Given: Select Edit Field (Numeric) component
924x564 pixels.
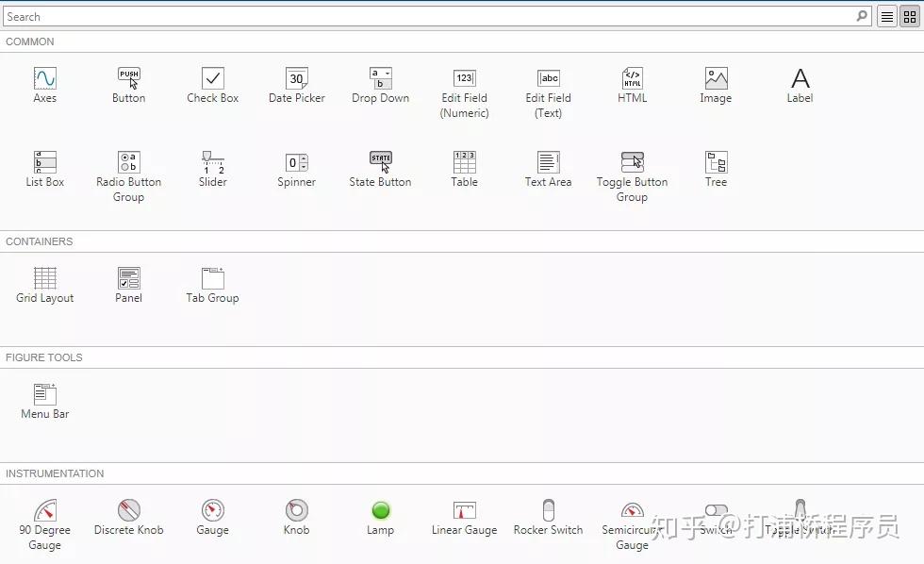Looking at the screenshot, I should [x=464, y=93].
